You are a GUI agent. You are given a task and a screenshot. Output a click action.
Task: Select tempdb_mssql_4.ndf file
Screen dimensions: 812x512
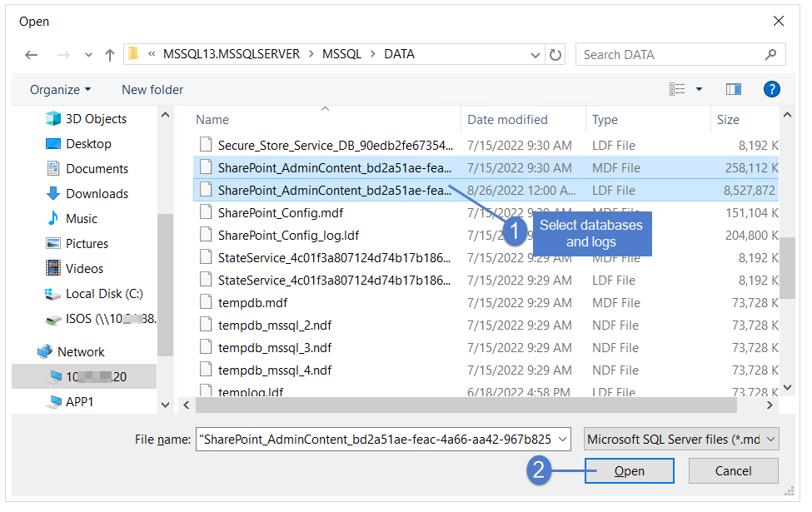486,370
